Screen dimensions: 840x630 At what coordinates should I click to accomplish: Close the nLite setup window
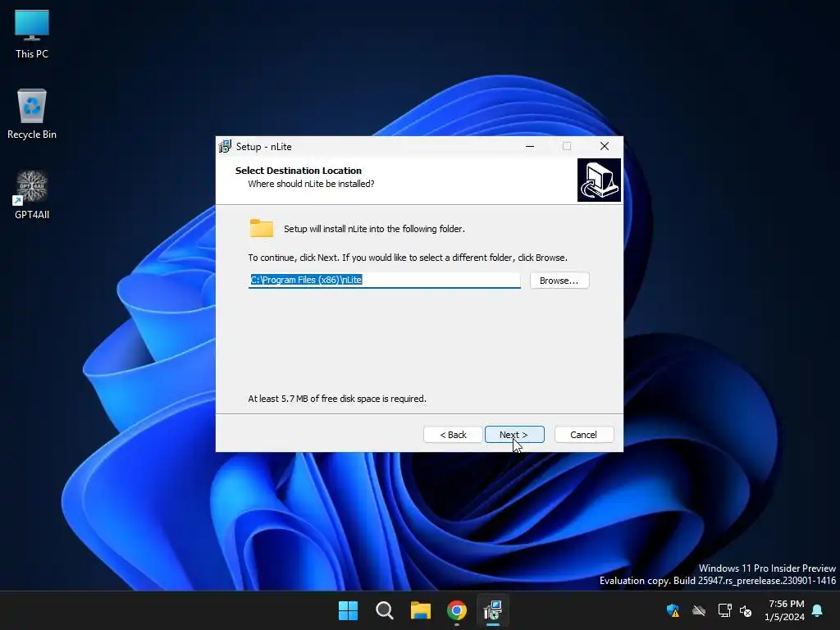(x=605, y=146)
